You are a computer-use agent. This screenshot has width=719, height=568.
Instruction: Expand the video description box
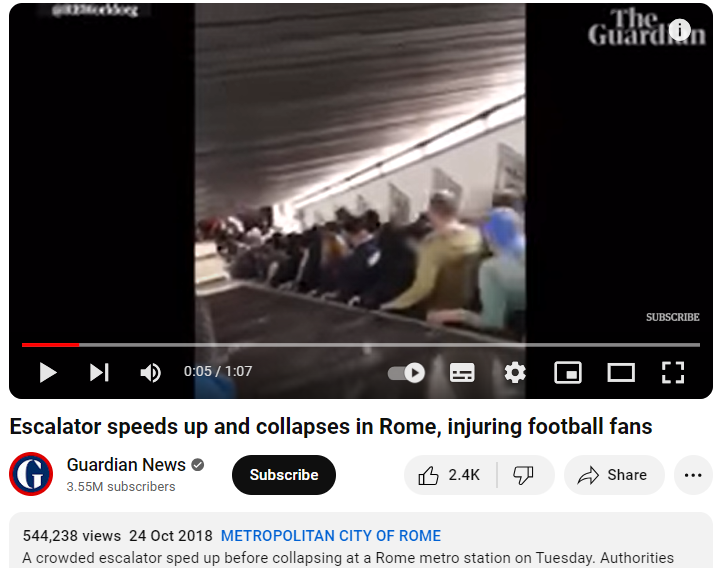(360, 541)
